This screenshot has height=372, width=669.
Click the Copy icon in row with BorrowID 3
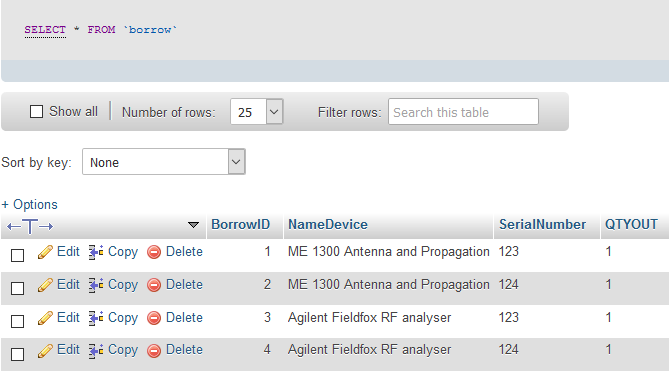pos(96,318)
